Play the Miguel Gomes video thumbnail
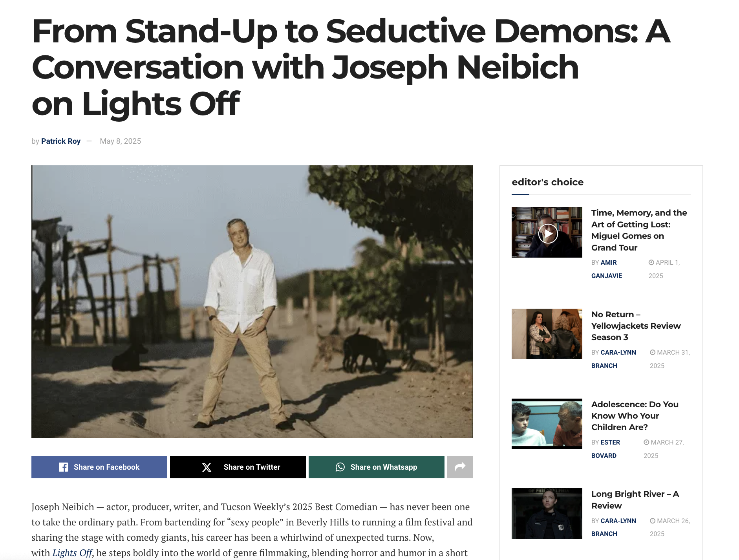Viewport: 739px width, 560px height. (547, 234)
